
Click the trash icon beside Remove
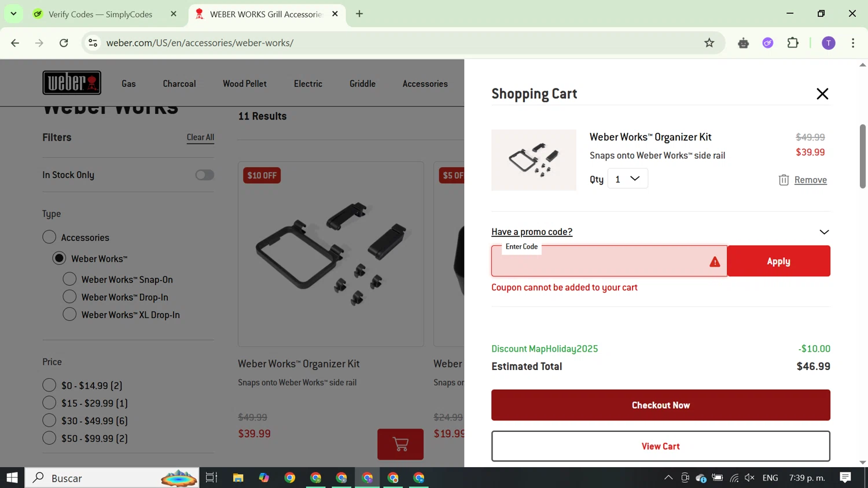784,180
